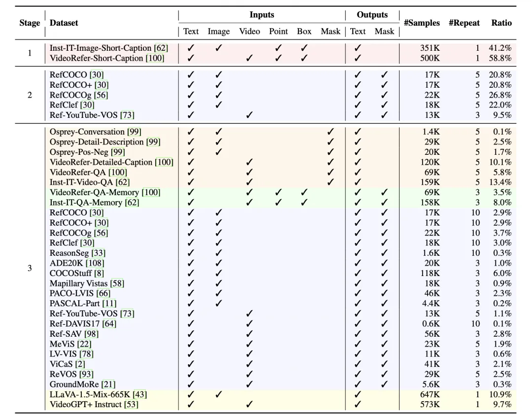Screen dimensions: 532x419
Task: Click the Ratio column header
Action: pyautogui.click(x=501, y=23)
